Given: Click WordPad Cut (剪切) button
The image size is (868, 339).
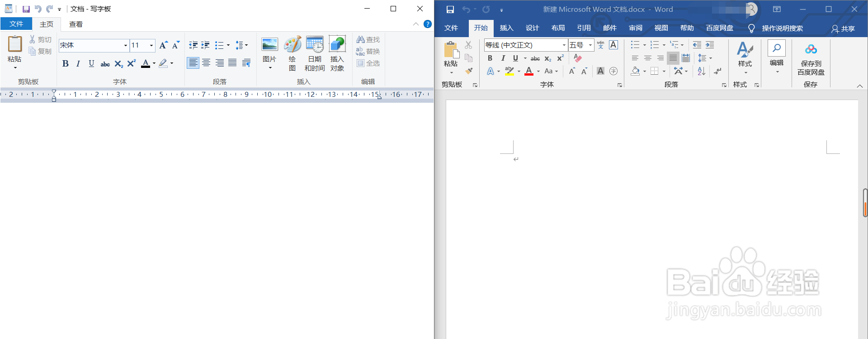Looking at the screenshot, I should point(40,40).
